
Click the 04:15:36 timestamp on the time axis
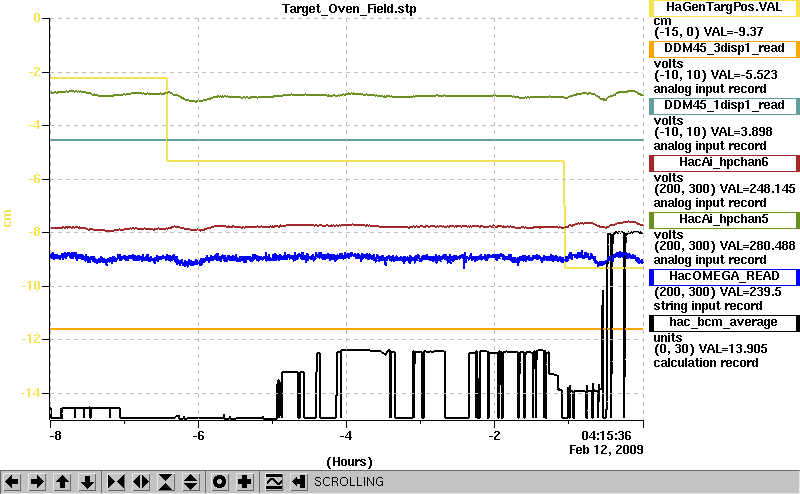coord(606,436)
